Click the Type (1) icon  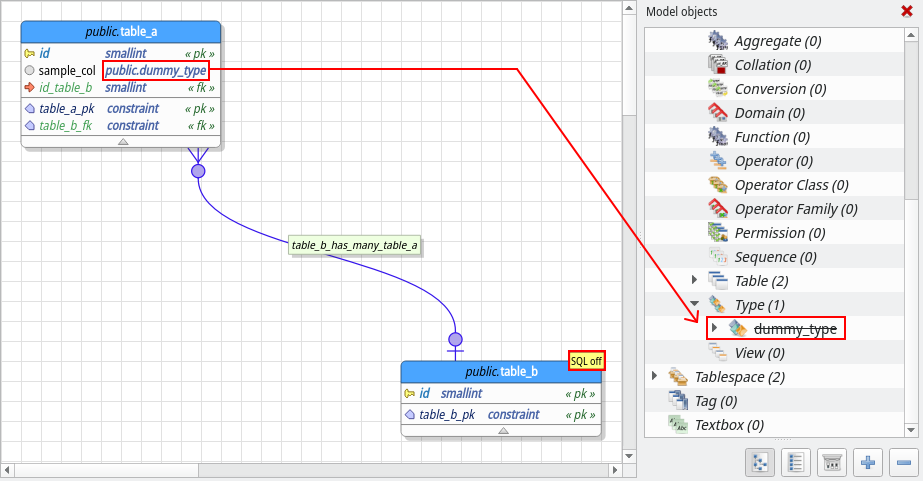coord(718,304)
